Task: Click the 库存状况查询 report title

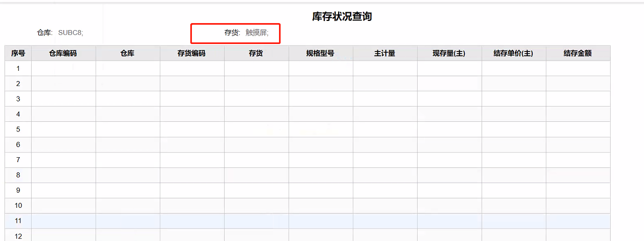Action: pyautogui.click(x=342, y=17)
